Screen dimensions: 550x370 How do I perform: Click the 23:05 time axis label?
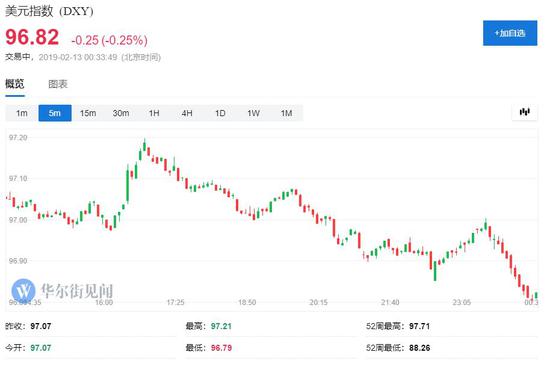[x=462, y=302]
